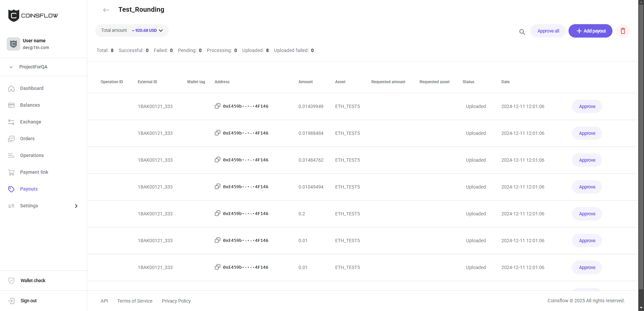Open the Dashboard menu item

coord(32,88)
